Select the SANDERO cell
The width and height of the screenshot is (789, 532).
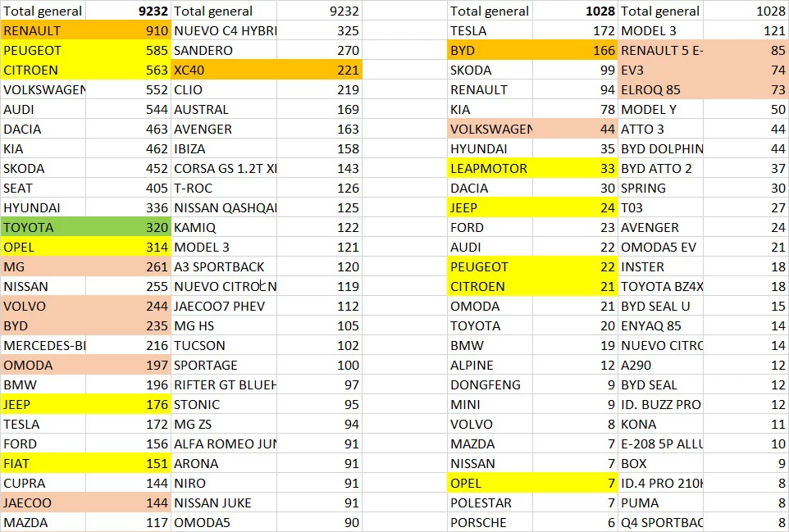[x=224, y=50]
